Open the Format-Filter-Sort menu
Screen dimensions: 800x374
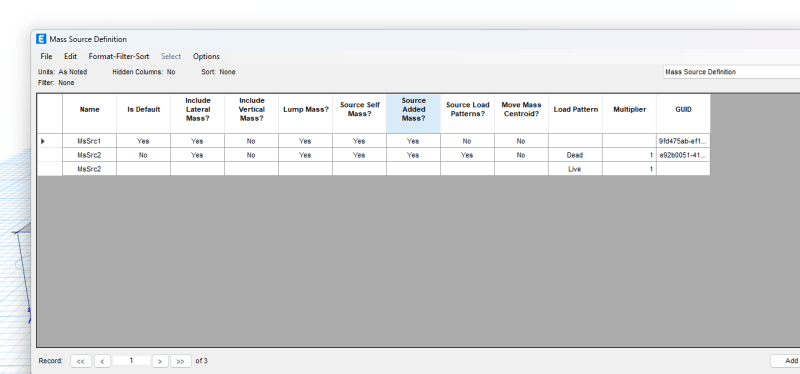coord(119,57)
